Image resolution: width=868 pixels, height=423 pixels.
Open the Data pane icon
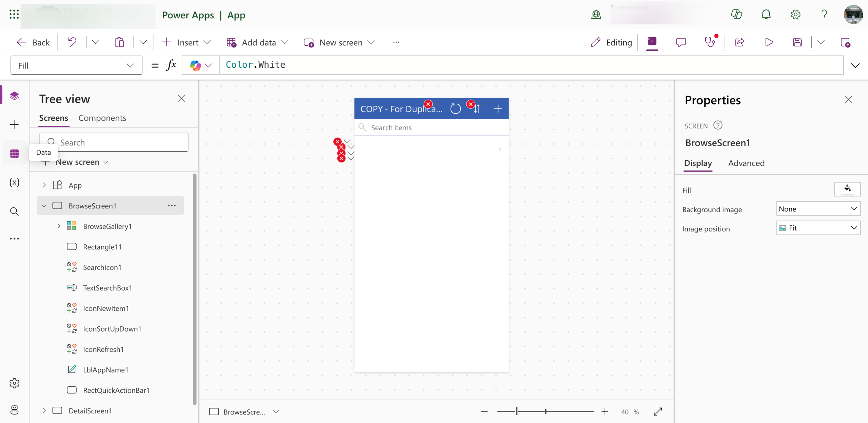pos(14,154)
